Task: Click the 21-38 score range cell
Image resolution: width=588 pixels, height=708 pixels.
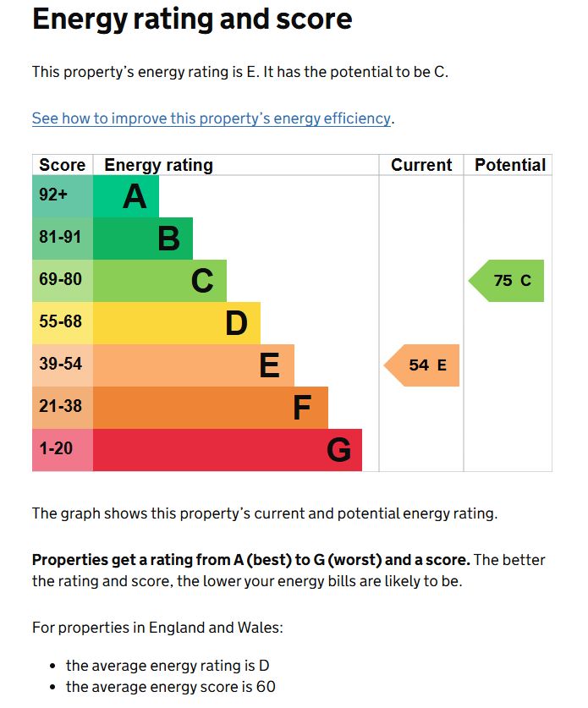Action: tap(62, 408)
